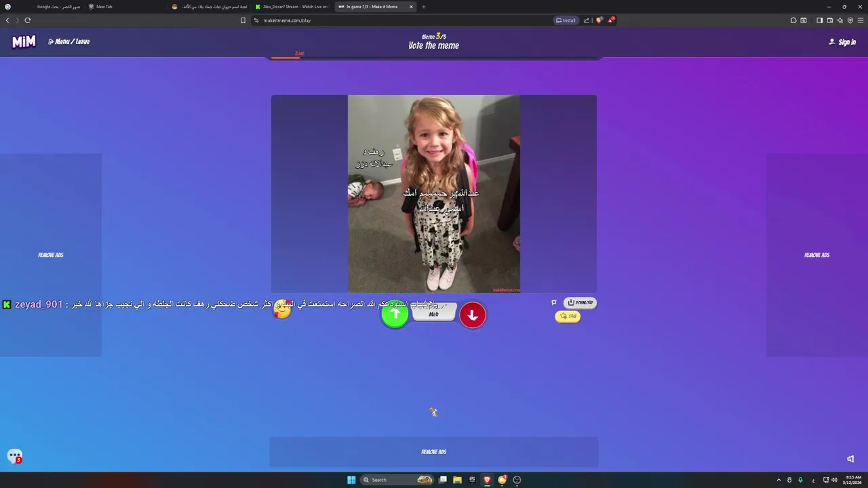Switch to Abu_Dosar7 Stream Kick tab
868x488 pixels.
292,7
